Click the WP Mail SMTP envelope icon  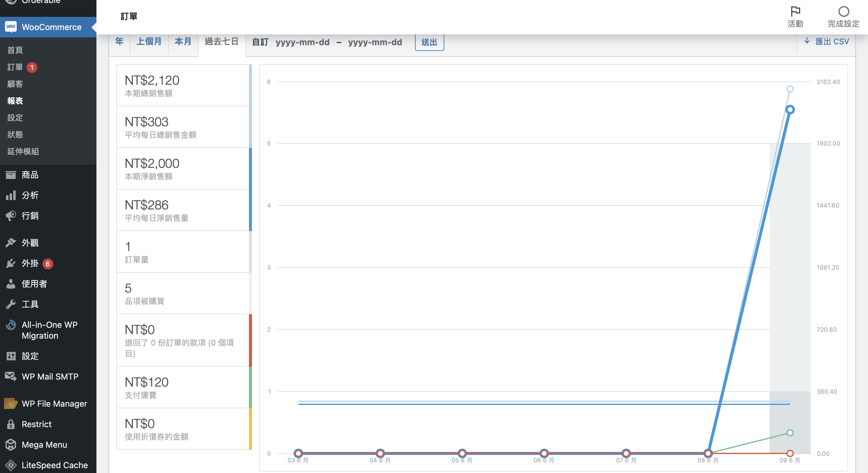11,376
